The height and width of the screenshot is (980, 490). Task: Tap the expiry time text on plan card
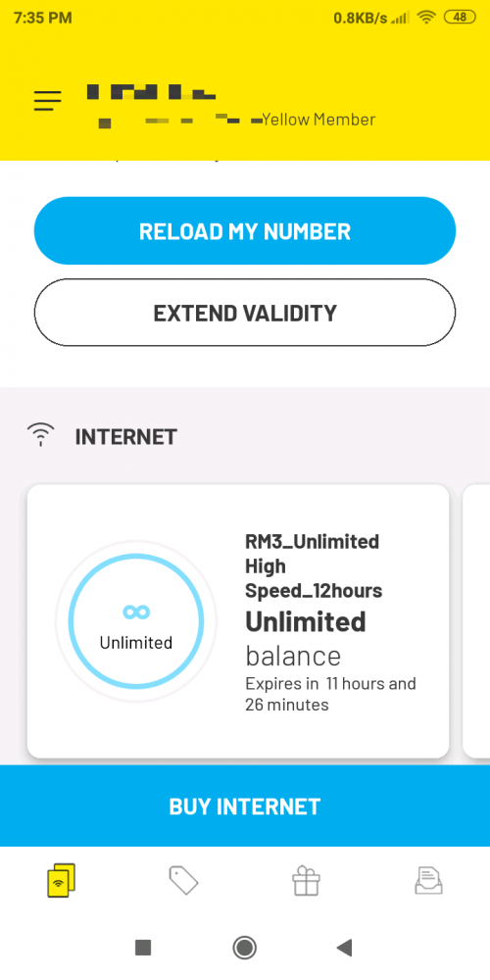point(330,695)
